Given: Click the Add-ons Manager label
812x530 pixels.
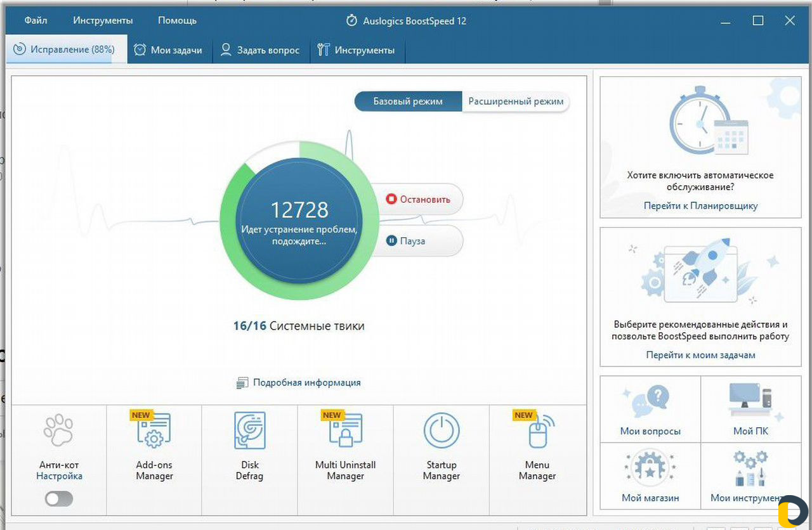Looking at the screenshot, I should [x=154, y=470].
